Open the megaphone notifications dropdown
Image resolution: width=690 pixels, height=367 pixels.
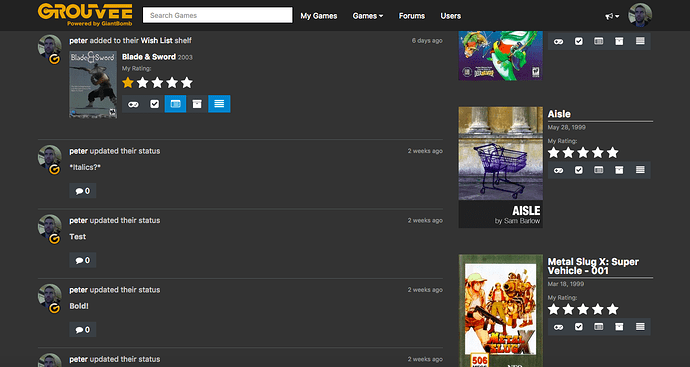612,16
